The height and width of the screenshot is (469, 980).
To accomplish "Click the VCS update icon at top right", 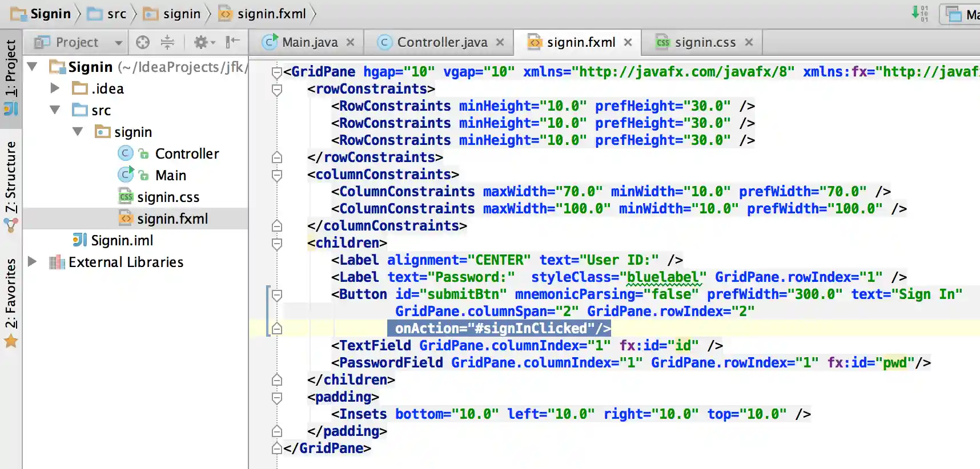I will click(919, 13).
